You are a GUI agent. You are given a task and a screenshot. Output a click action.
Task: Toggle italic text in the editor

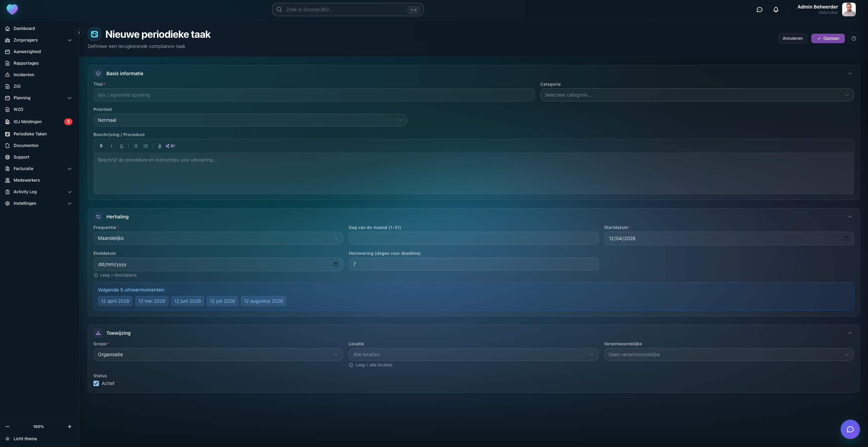click(111, 146)
